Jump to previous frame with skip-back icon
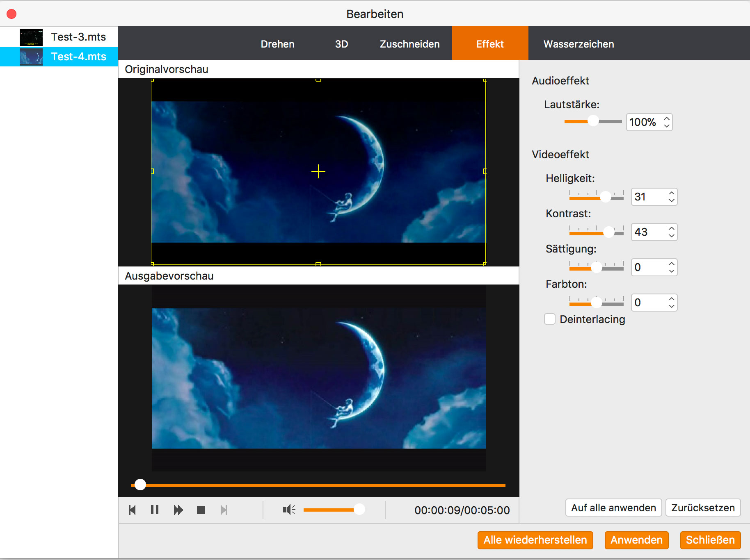750x560 pixels. [x=132, y=510]
